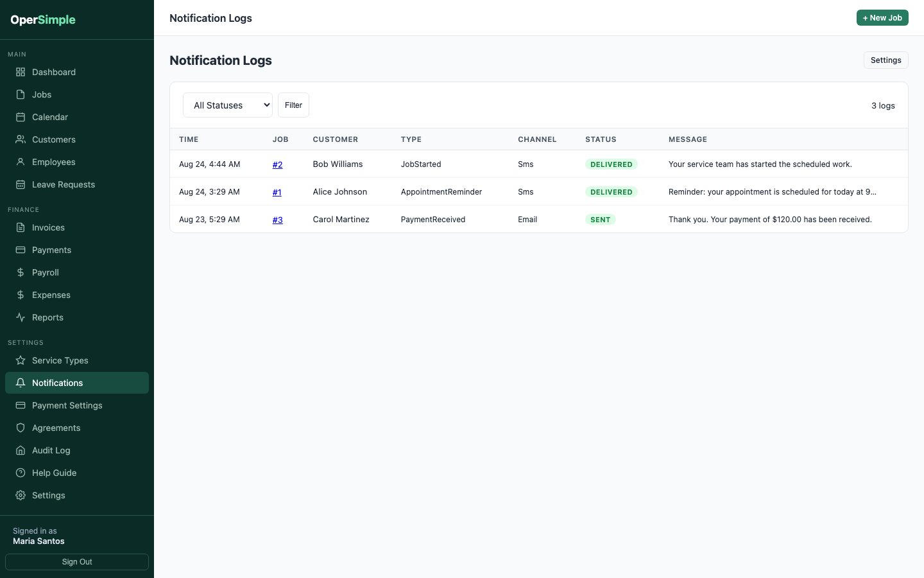
Task: Open Leave Requests menu label
Action: pos(64,184)
